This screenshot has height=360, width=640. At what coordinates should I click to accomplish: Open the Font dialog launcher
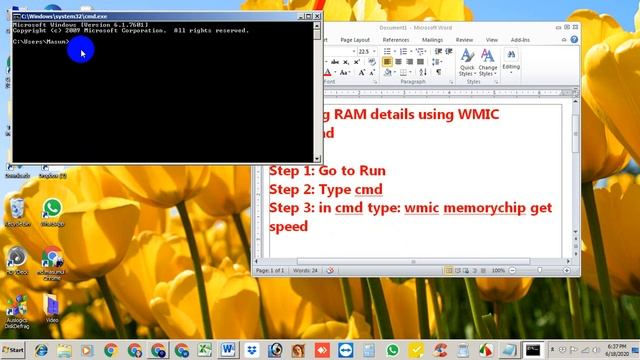(375, 82)
